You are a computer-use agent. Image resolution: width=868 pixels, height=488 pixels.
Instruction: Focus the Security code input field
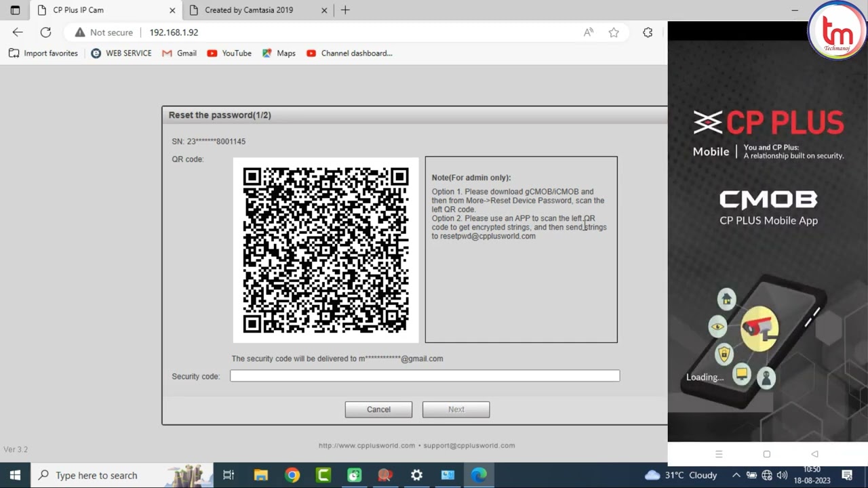(425, 375)
